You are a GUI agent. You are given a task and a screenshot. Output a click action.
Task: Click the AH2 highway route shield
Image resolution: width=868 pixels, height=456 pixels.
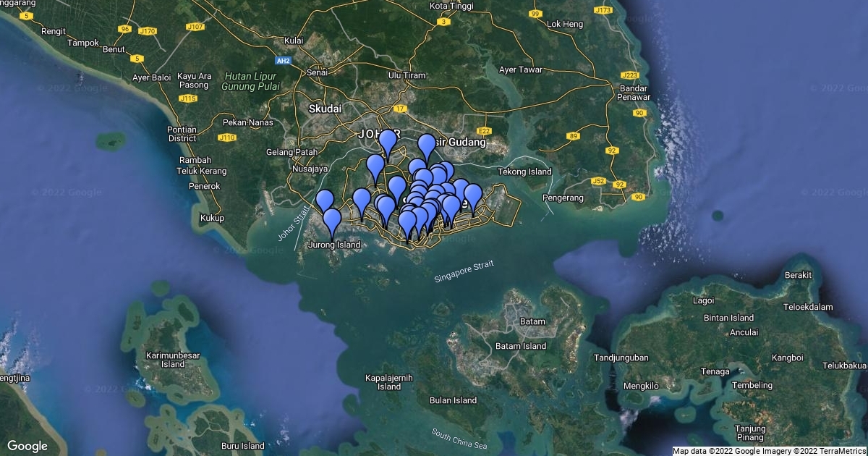282,60
